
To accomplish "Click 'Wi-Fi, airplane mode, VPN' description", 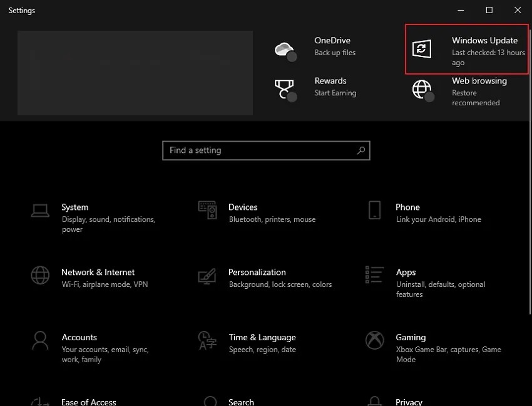I will (105, 284).
